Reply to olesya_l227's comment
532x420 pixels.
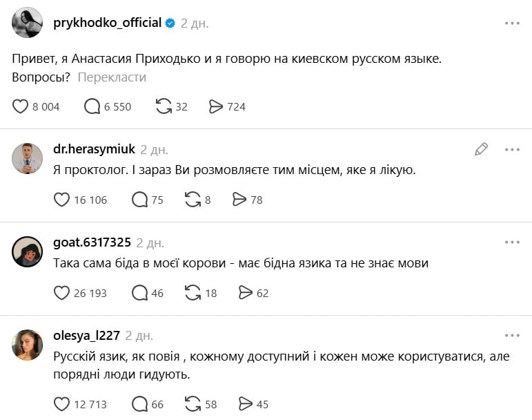139,404
